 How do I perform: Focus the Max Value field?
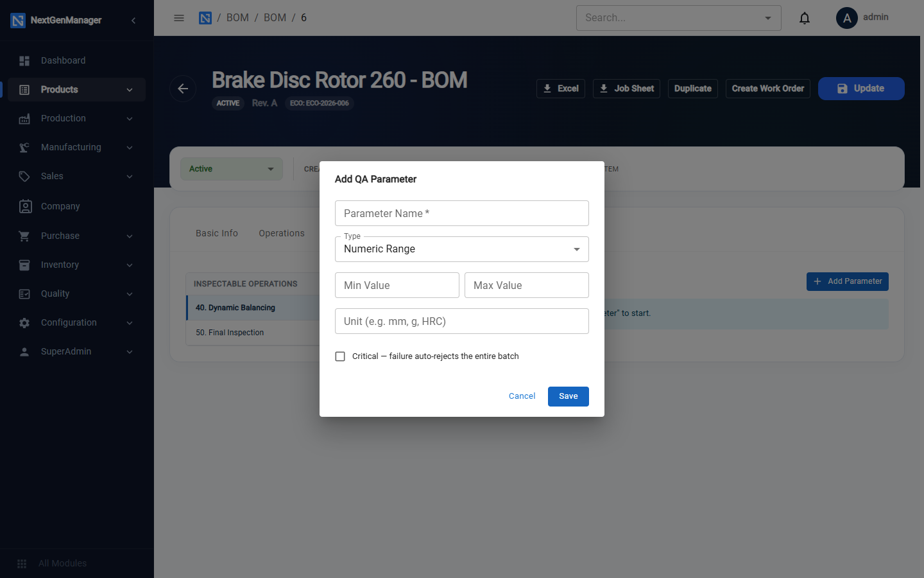(x=527, y=285)
